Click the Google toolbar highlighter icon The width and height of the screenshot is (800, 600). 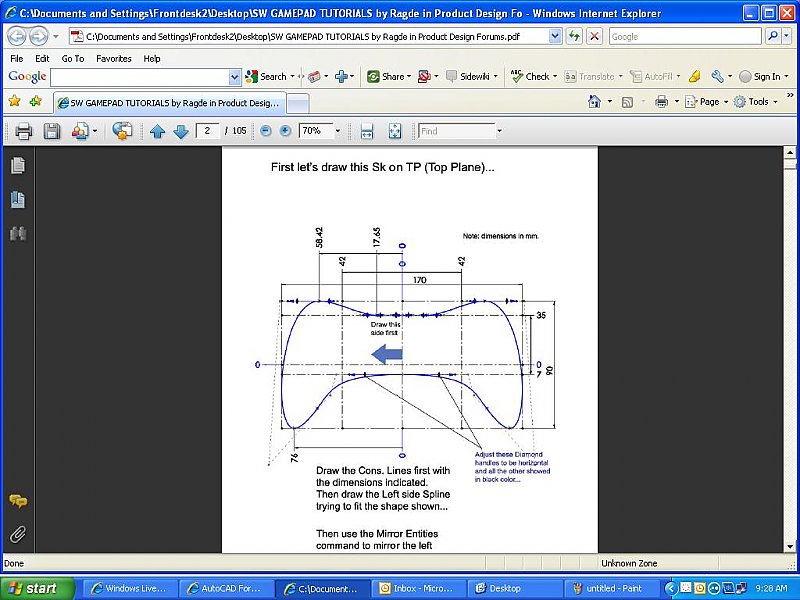pos(694,77)
